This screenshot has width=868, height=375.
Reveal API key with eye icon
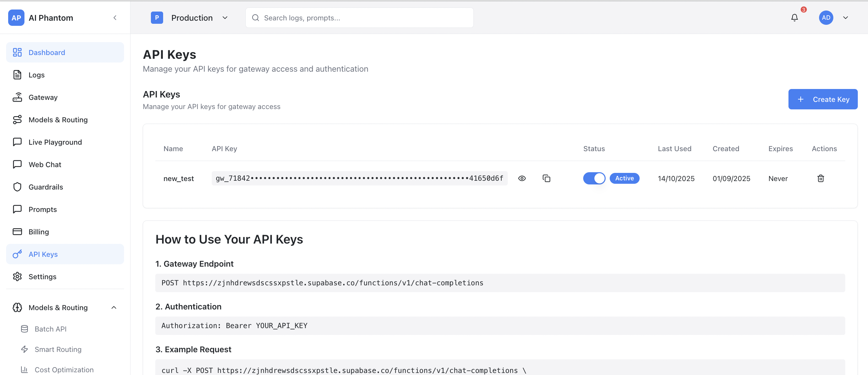522,178
